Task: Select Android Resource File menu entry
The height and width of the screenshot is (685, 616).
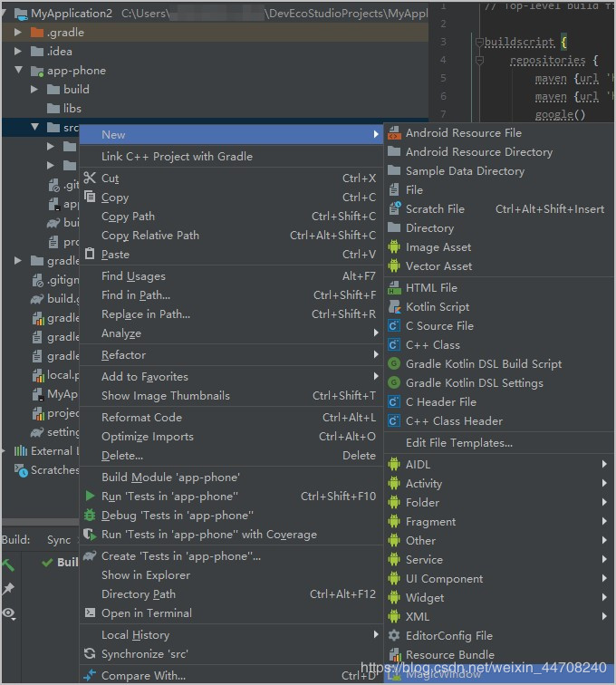Action: tap(463, 133)
